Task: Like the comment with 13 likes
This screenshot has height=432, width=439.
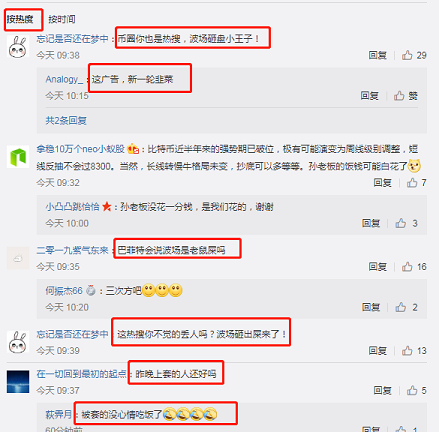Action: tap(407, 351)
